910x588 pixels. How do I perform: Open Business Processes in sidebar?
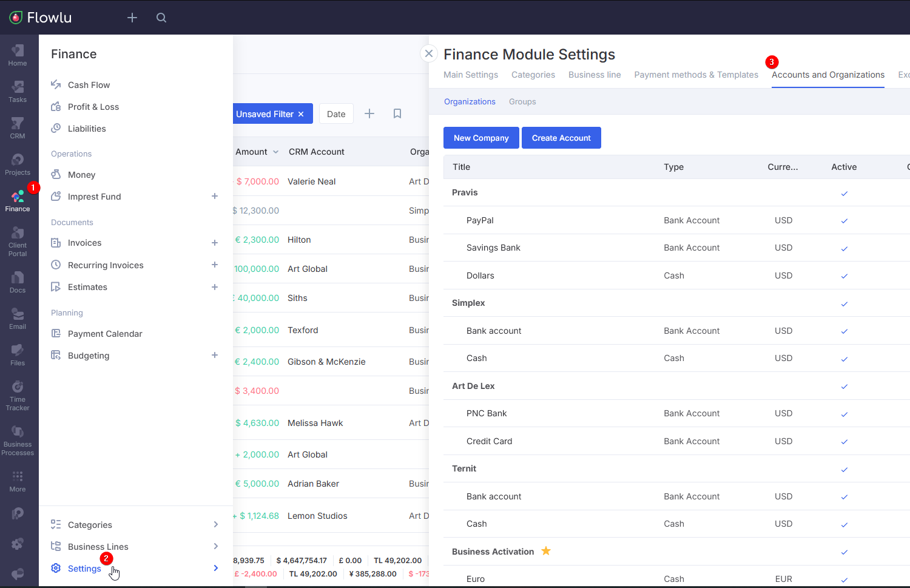click(x=18, y=440)
